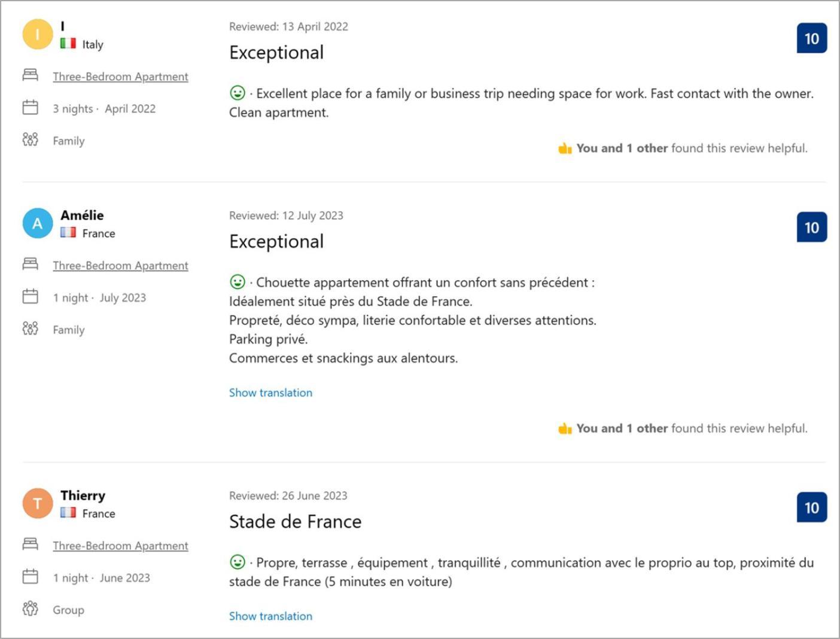Click Amélie's blue 'A' avatar

(x=38, y=223)
